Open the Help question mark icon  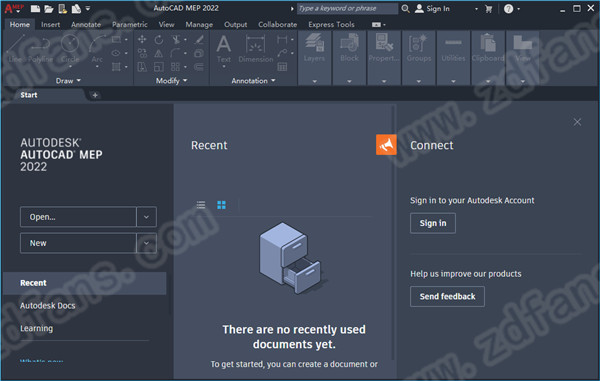pos(508,9)
